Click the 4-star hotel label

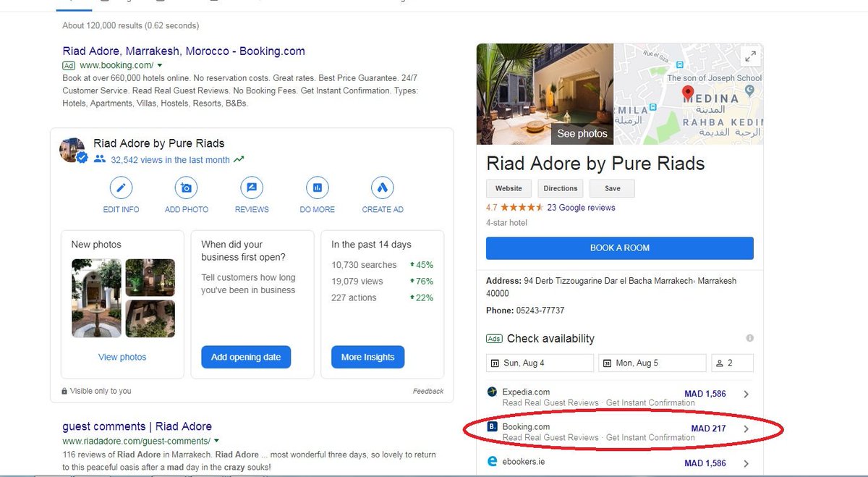click(x=506, y=223)
